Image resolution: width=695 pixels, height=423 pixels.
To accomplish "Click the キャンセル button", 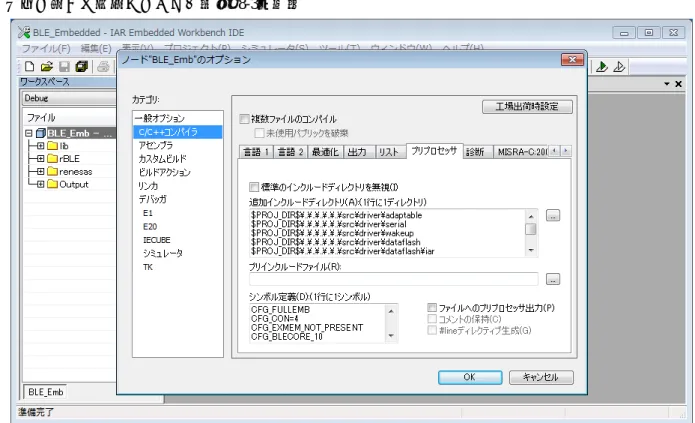I will (x=541, y=377).
